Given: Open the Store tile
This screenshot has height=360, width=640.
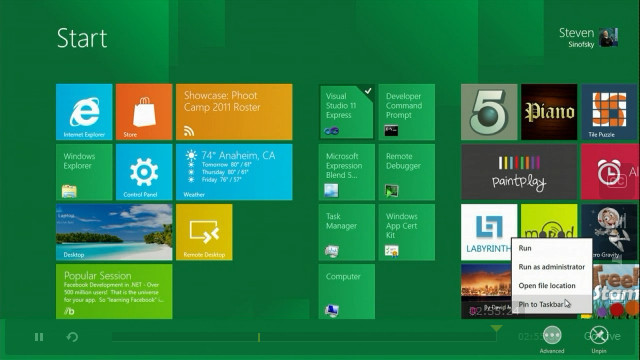Looking at the screenshot, I should [144, 112].
